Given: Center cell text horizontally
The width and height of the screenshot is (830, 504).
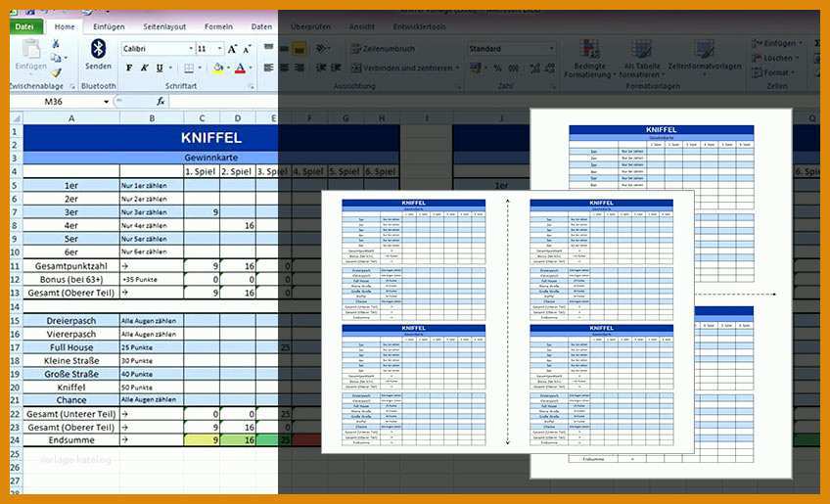Looking at the screenshot, I should click(284, 68).
